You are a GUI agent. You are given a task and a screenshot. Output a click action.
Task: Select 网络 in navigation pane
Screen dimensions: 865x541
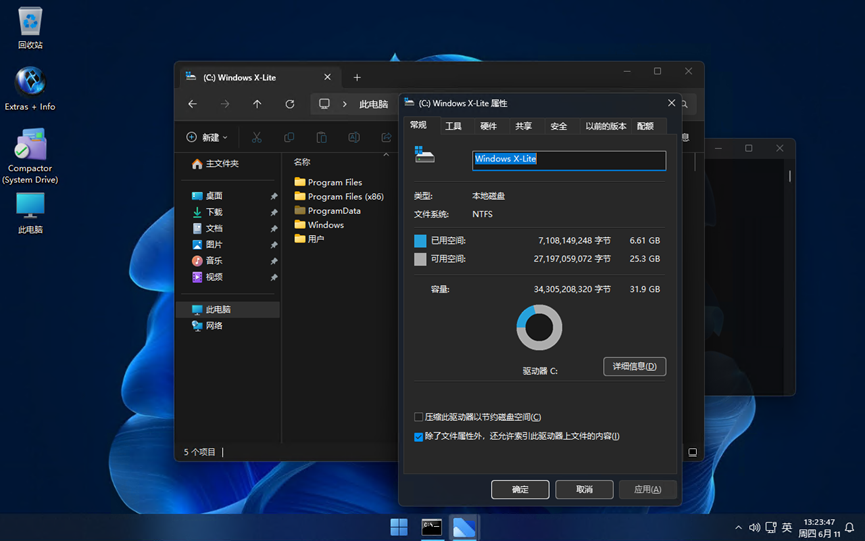[229, 326]
